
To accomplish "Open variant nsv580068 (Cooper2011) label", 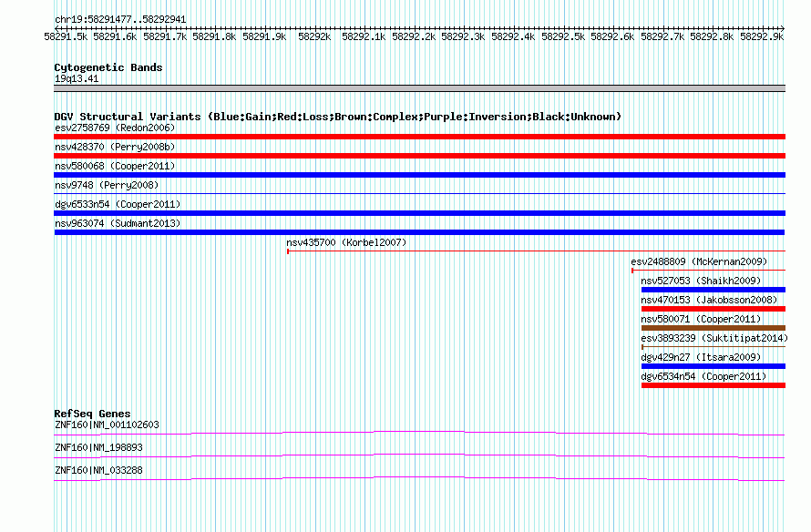I will (115, 166).
